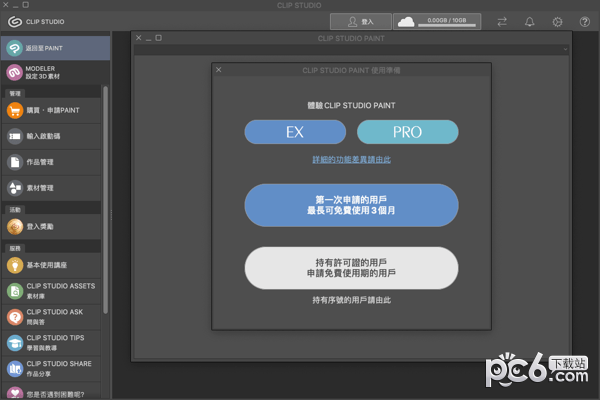Close the CLIP STUDIO PAINT preparation dialog
Image resolution: width=600 pixels, height=400 pixels.
pos(218,70)
